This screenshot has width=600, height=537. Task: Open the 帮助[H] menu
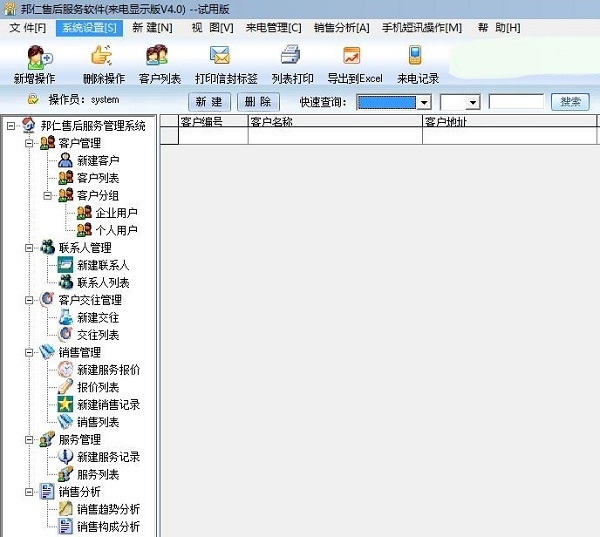coord(499,28)
